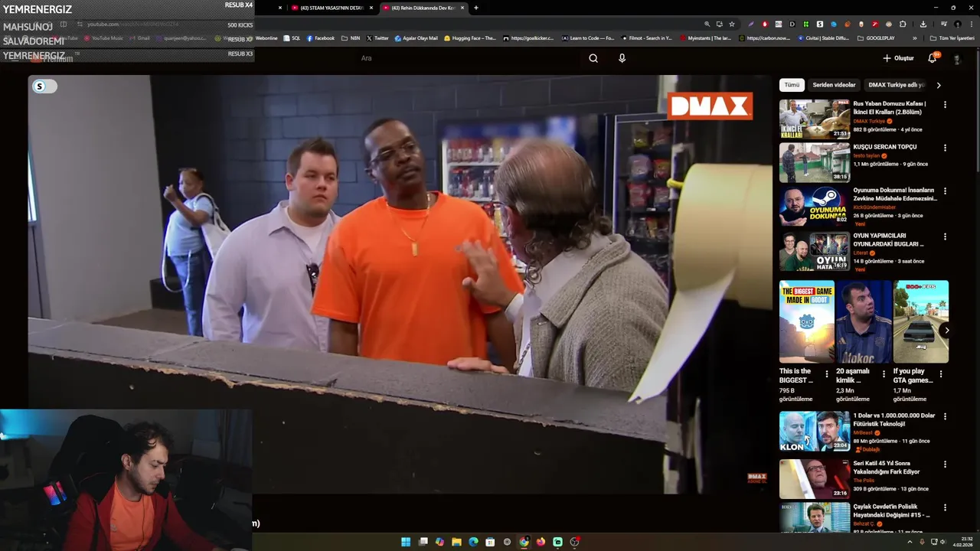Open Chrome from the taskbar

(x=524, y=542)
